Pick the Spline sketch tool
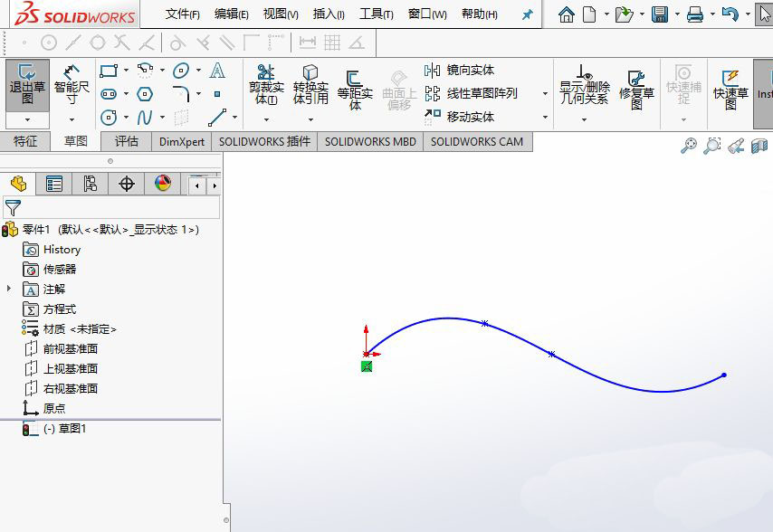773x532 pixels. [145, 117]
